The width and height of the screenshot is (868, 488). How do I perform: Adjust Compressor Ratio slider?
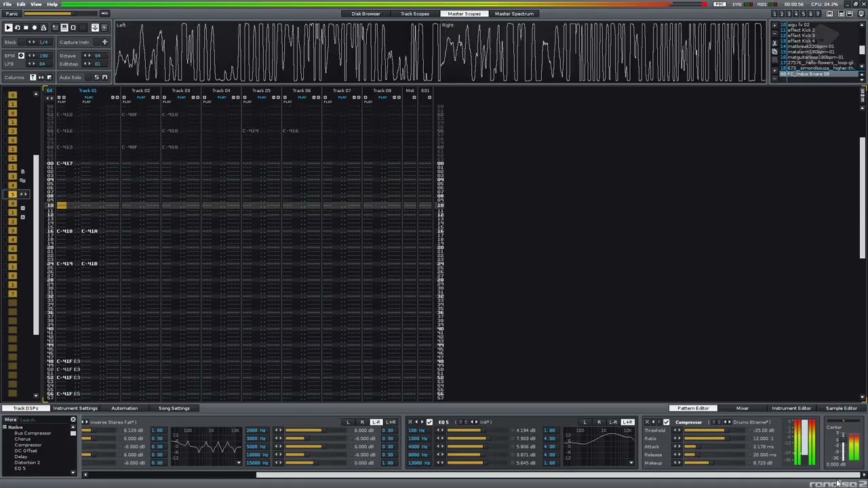pos(715,439)
